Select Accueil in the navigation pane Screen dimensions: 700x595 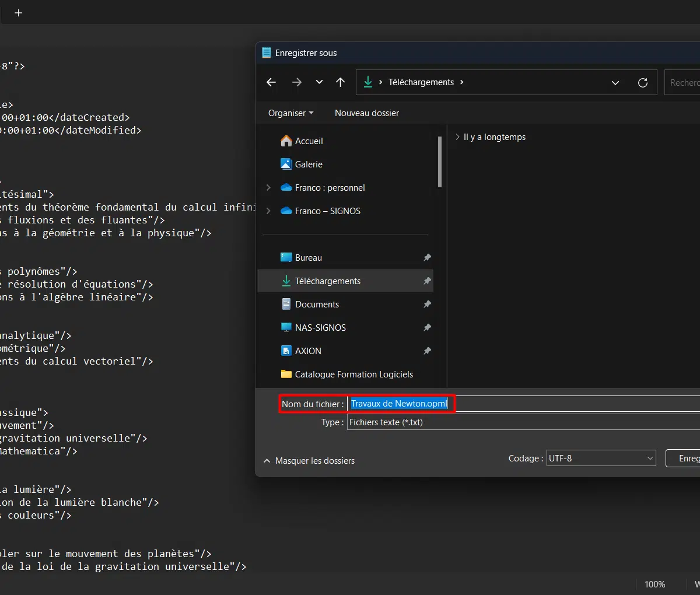click(x=309, y=141)
